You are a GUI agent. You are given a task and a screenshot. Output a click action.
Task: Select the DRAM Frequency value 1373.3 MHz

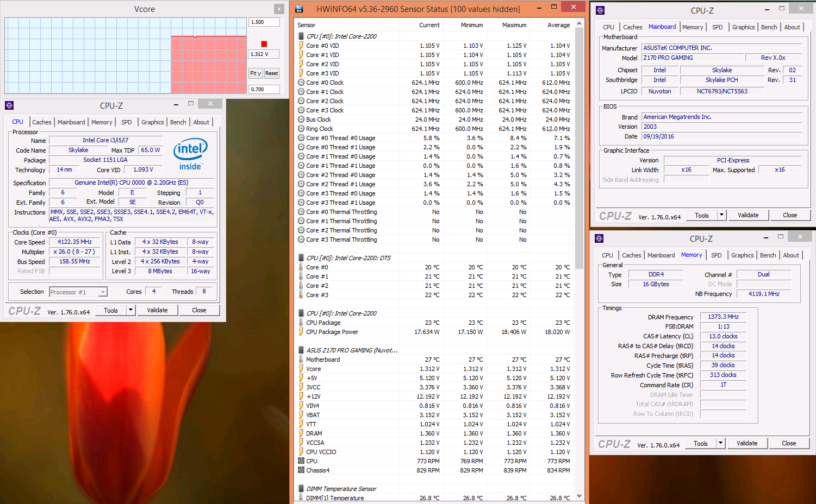pos(723,317)
